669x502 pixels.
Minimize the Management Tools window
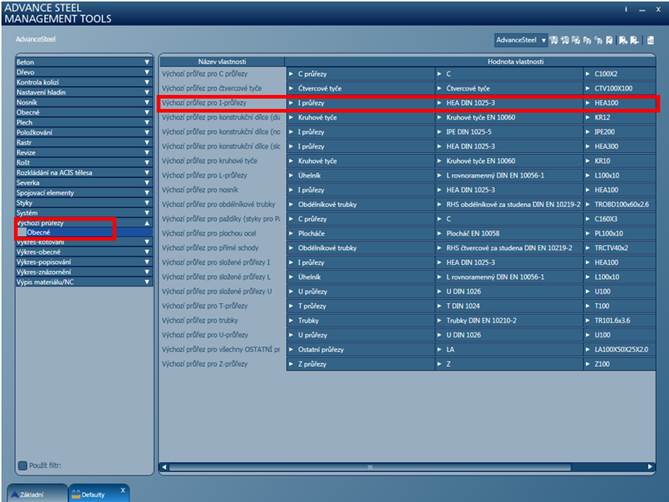click(x=642, y=9)
